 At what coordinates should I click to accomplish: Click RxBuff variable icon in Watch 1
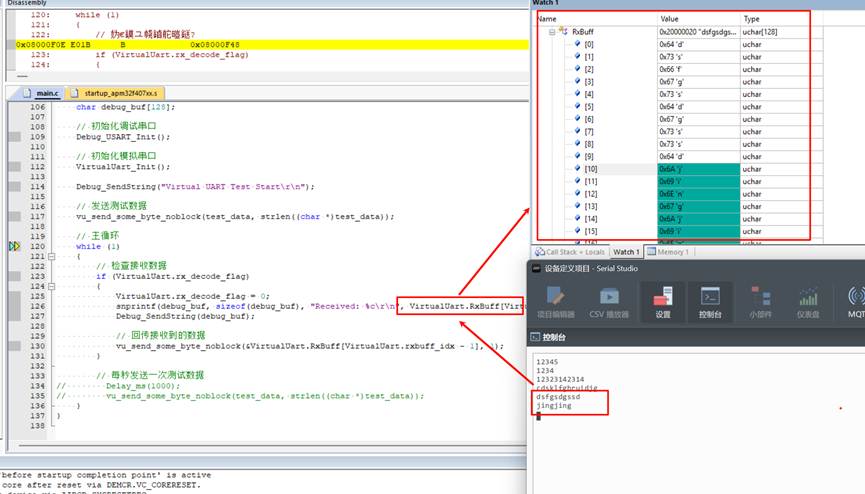[563, 31]
